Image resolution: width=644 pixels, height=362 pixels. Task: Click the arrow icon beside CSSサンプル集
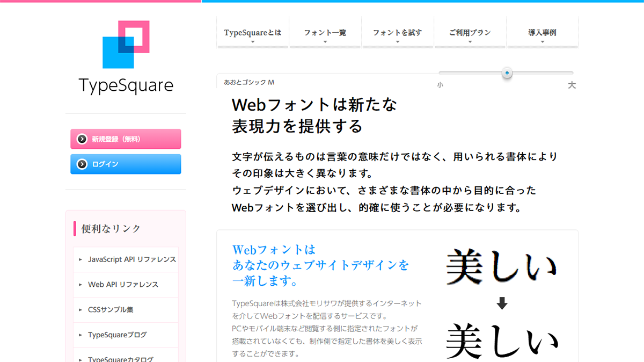79,310
